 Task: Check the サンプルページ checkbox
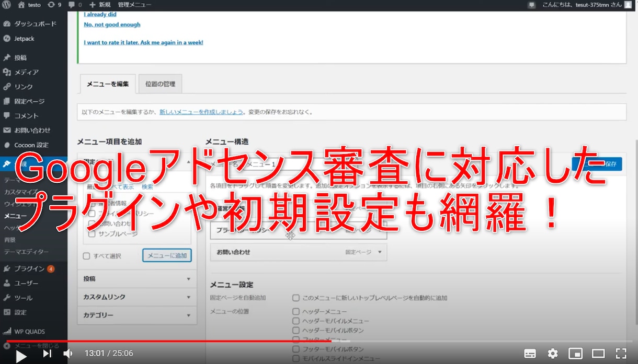tap(92, 234)
